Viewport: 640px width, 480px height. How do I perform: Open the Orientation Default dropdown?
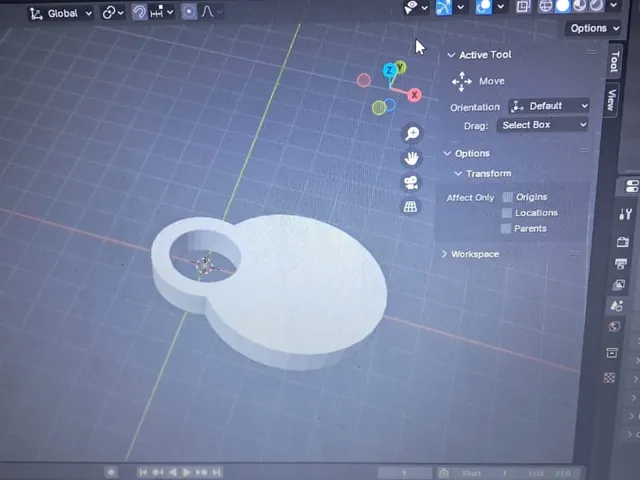click(549, 106)
